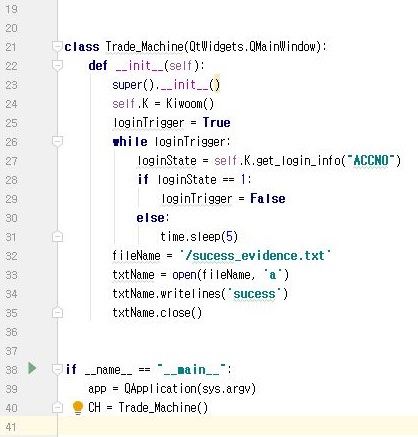Click fold end marker at line 35

tap(57, 313)
